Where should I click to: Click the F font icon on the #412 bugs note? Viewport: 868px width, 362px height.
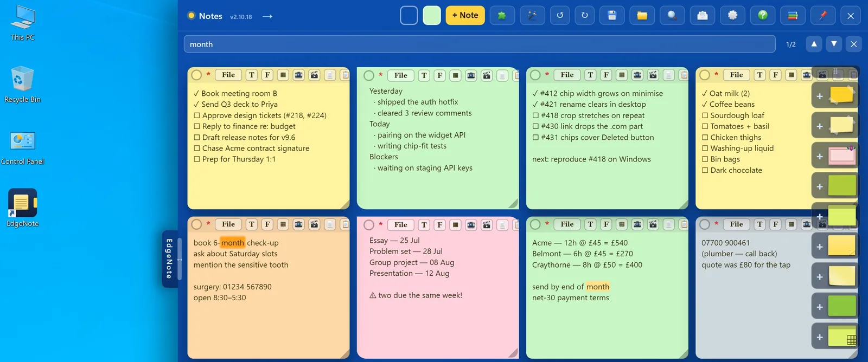point(606,75)
